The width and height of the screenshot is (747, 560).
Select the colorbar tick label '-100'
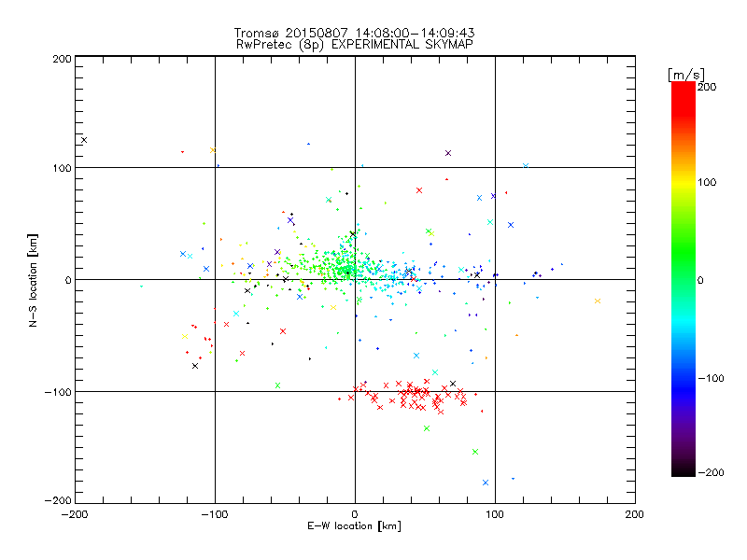click(711, 379)
